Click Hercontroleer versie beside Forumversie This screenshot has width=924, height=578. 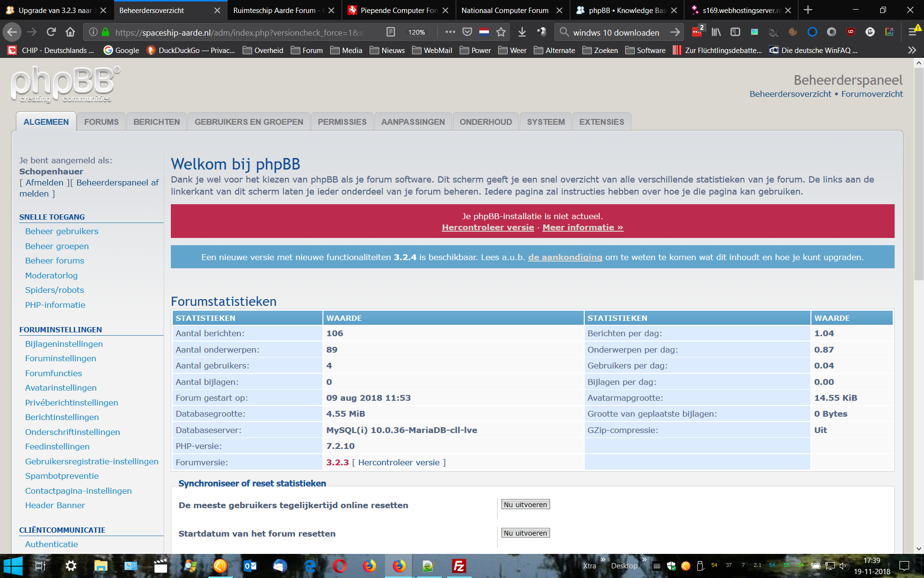(x=399, y=462)
